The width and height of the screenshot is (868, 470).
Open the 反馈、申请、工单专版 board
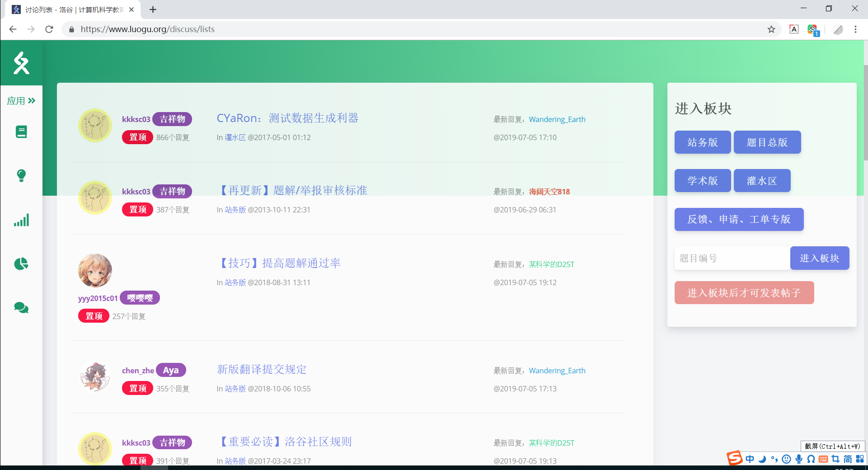pyautogui.click(x=739, y=219)
